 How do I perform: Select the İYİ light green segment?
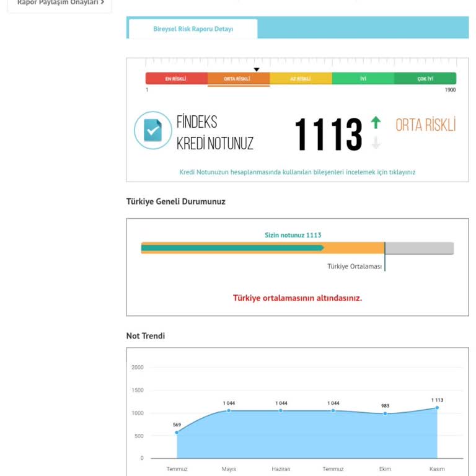coord(363,79)
